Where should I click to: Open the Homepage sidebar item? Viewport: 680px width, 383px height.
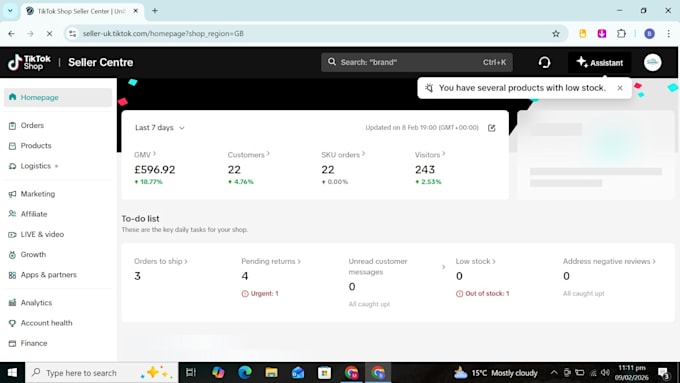pos(58,97)
